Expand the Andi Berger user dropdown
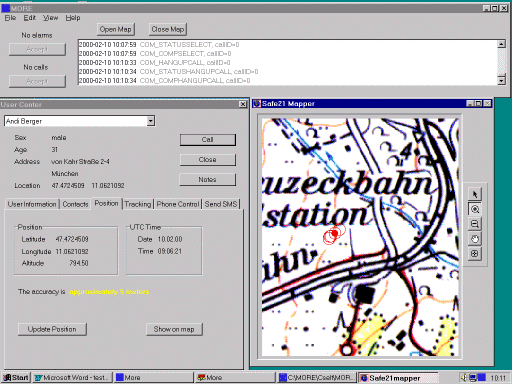This screenshot has height=384, width=512. [151, 121]
